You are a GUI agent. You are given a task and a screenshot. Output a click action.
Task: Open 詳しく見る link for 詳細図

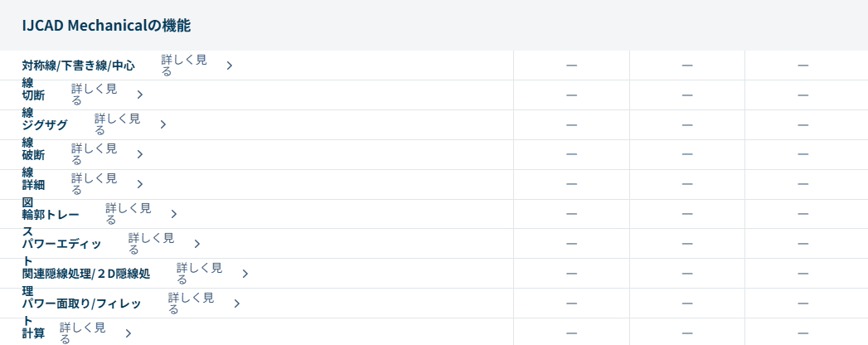click(94, 184)
